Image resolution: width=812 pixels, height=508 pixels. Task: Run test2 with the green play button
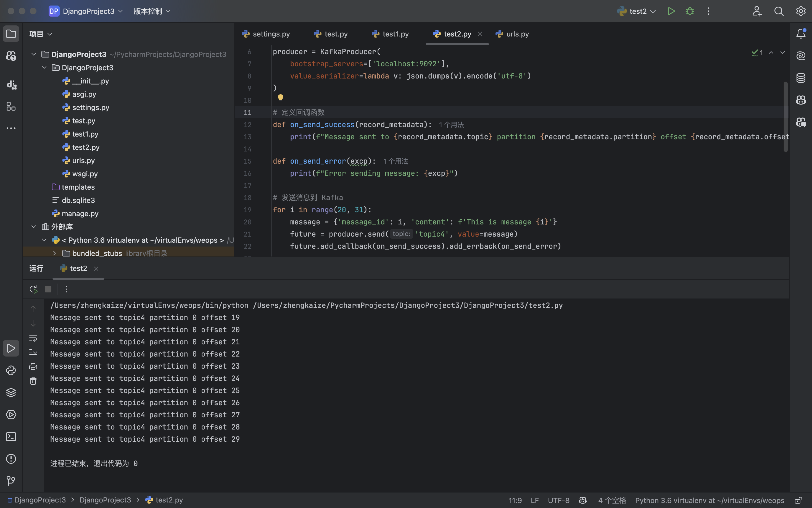click(x=671, y=11)
